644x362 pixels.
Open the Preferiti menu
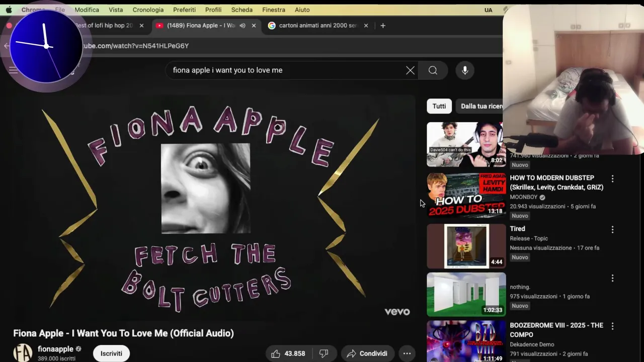[184, 10]
